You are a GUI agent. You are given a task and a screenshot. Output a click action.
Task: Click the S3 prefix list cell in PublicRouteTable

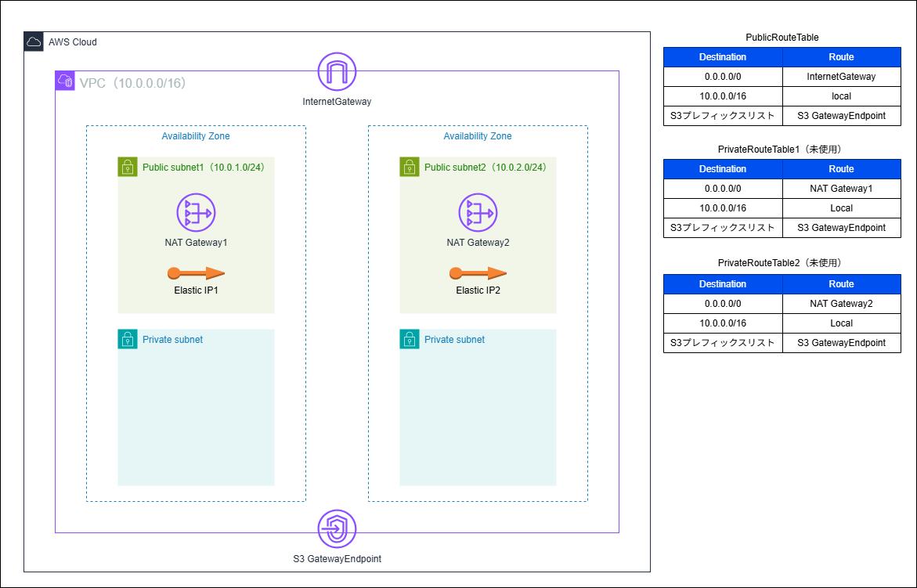pyautogui.click(x=723, y=115)
